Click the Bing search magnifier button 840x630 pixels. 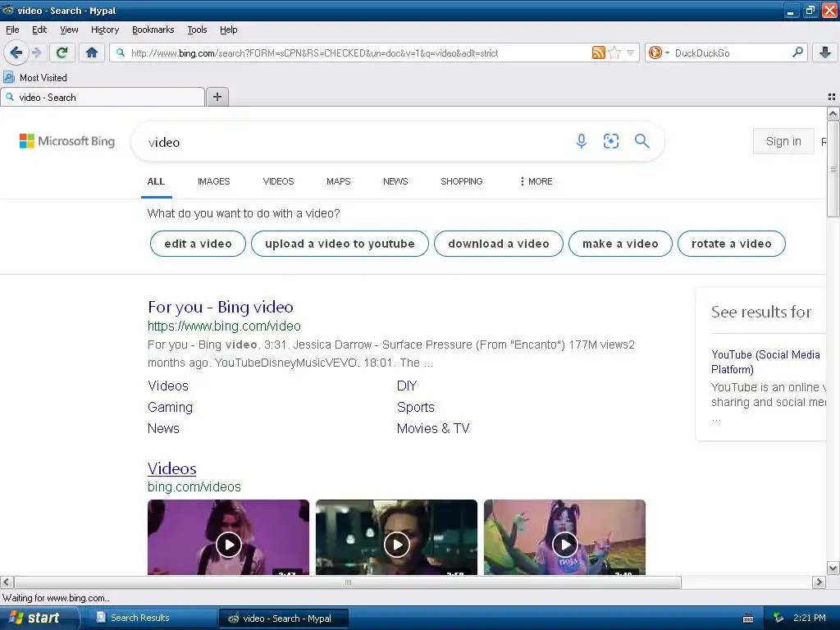pos(641,141)
